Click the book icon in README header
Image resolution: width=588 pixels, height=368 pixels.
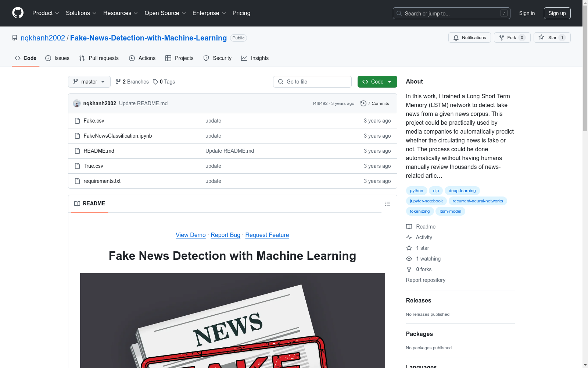(x=77, y=204)
